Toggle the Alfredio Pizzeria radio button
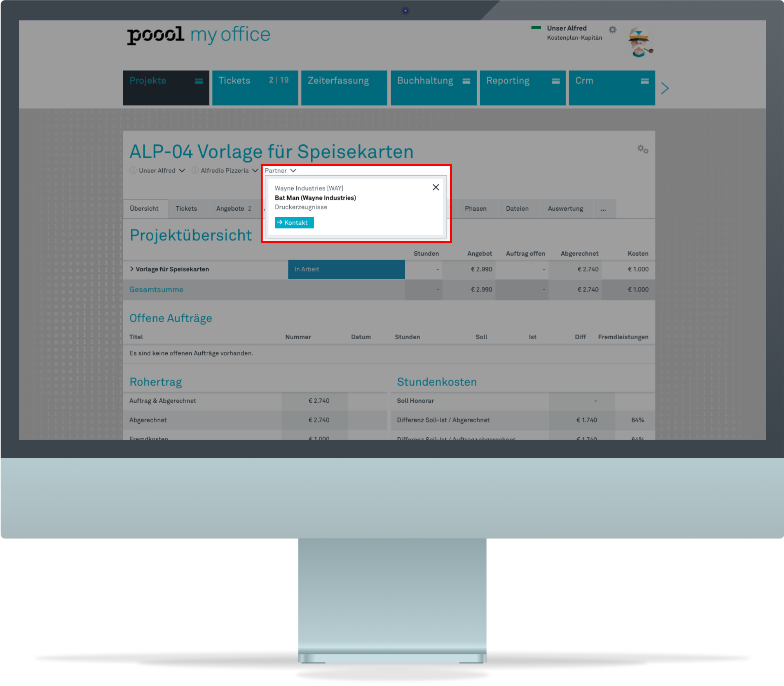 (x=196, y=171)
